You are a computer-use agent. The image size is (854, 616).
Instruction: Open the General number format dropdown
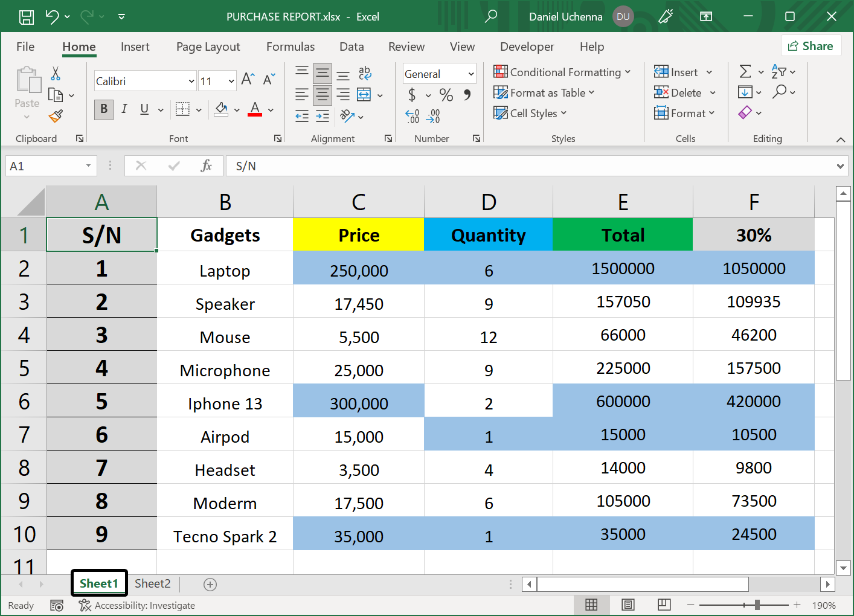coord(470,73)
